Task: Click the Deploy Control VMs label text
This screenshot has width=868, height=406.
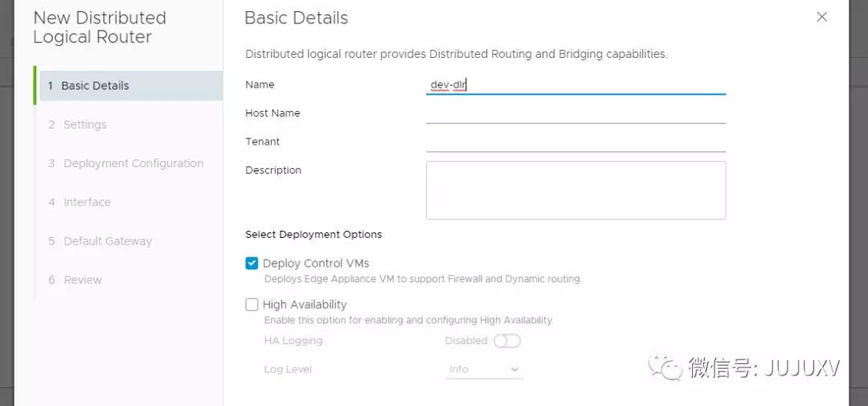Action: [x=316, y=263]
